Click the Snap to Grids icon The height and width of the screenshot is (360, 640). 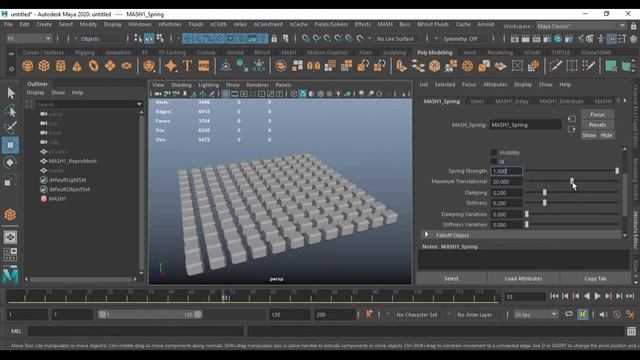[x=305, y=39]
